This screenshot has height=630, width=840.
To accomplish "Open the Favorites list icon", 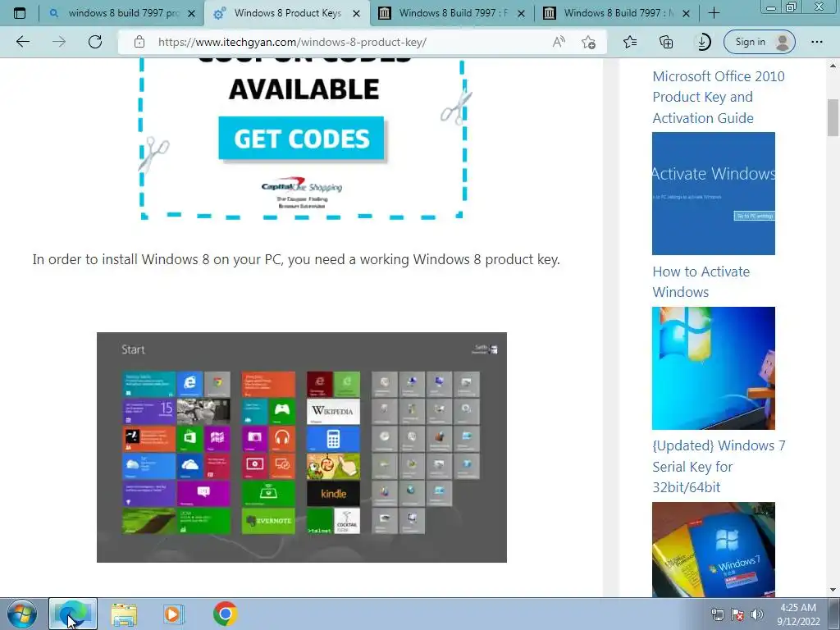I will coord(631,42).
